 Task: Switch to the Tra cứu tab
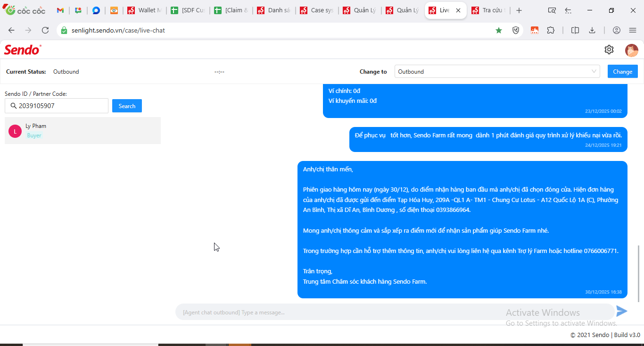489,10
